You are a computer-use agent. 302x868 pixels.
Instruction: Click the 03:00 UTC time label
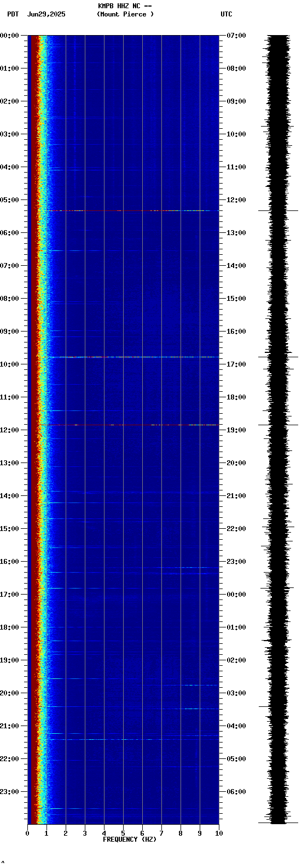(236, 693)
